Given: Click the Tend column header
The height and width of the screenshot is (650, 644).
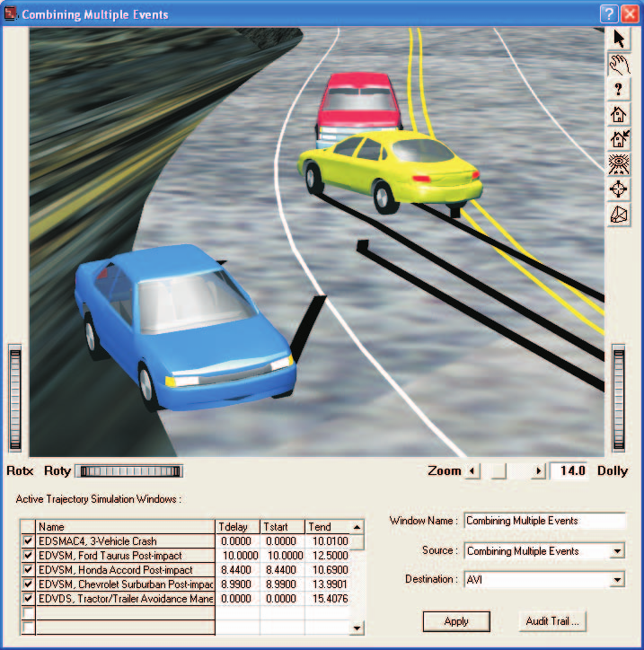Looking at the screenshot, I should [x=328, y=526].
